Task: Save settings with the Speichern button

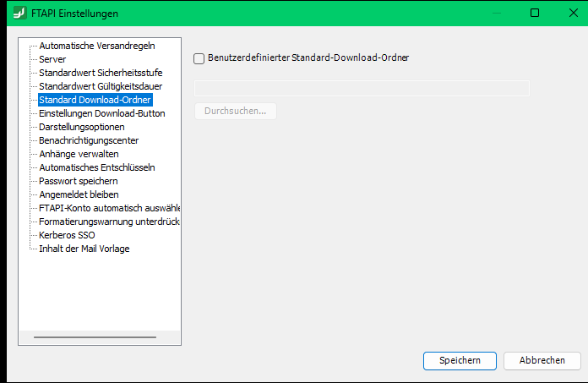Action: 460,360
